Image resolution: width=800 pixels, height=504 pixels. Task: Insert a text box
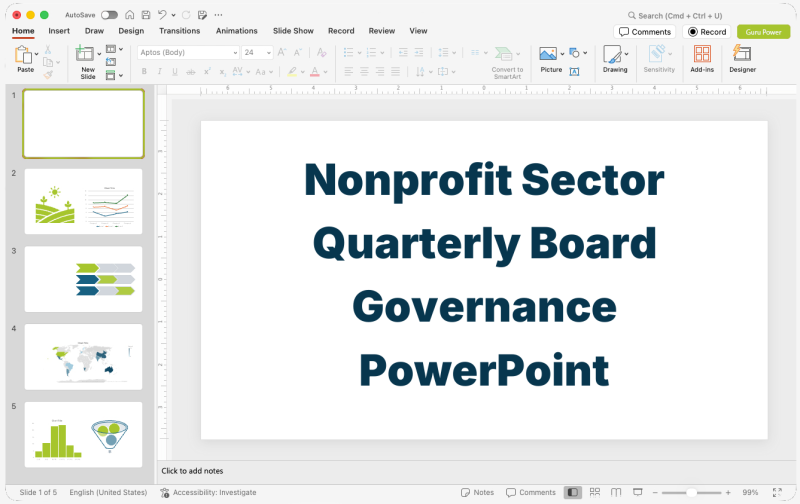[574, 72]
